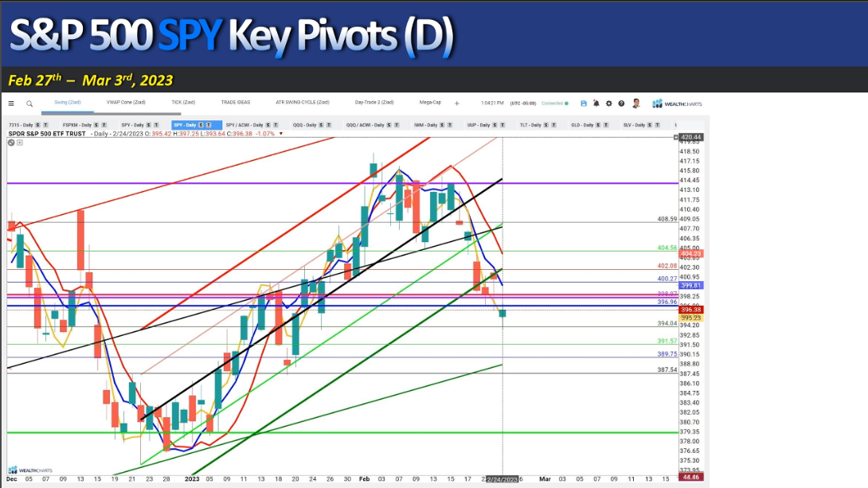Click the T icon on SLV - Daily tab
The image size is (868, 488).
(x=657, y=125)
